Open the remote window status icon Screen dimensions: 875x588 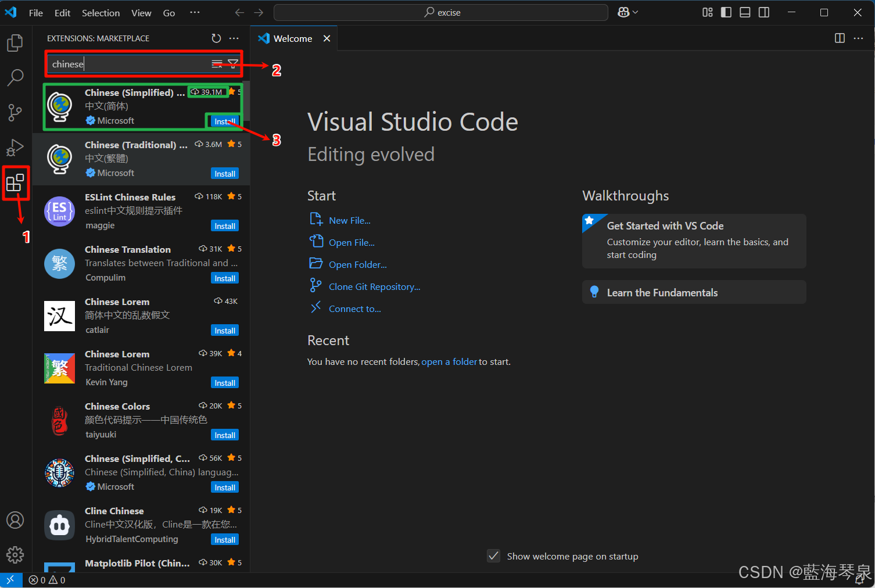pyautogui.click(x=10, y=580)
